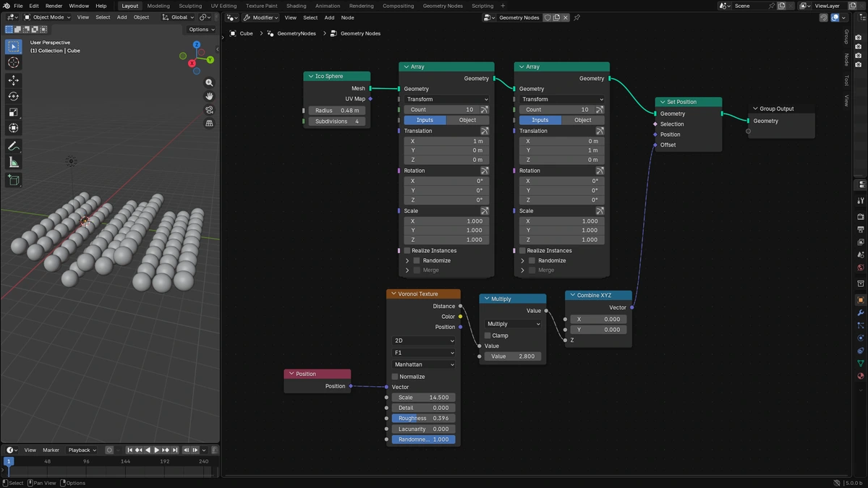The width and height of the screenshot is (868, 488).
Task: Open the Render menu
Action: coord(54,6)
